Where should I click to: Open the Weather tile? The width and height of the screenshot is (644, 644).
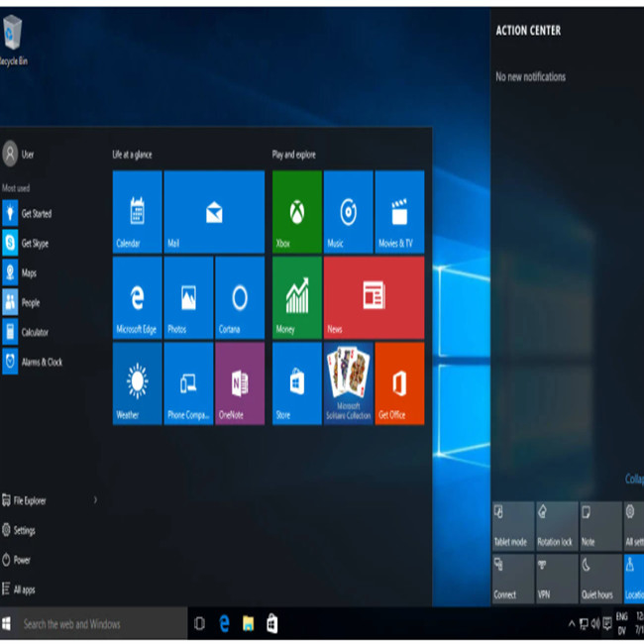click(137, 383)
